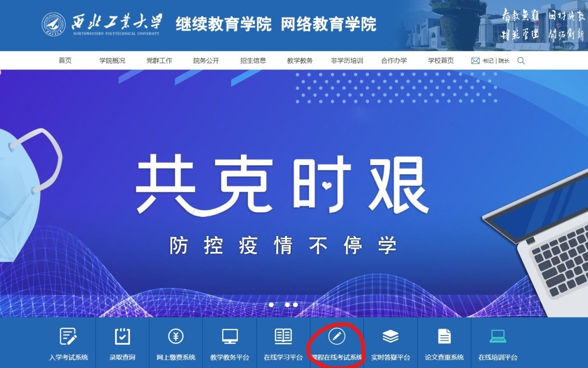Open the 招生信息 menu item
This screenshot has height=368, width=588.
(x=253, y=60)
